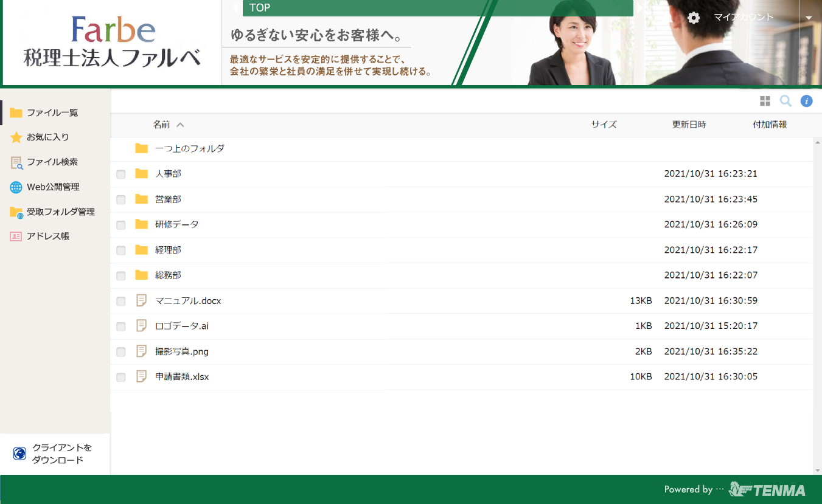Open お気に入り in the sidebar
Image resolution: width=822 pixels, height=504 pixels.
(x=48, y=137)
